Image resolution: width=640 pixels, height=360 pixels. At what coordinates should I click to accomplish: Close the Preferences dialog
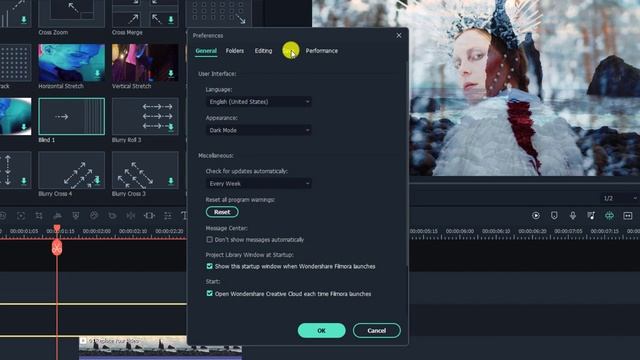pos(399,36)
